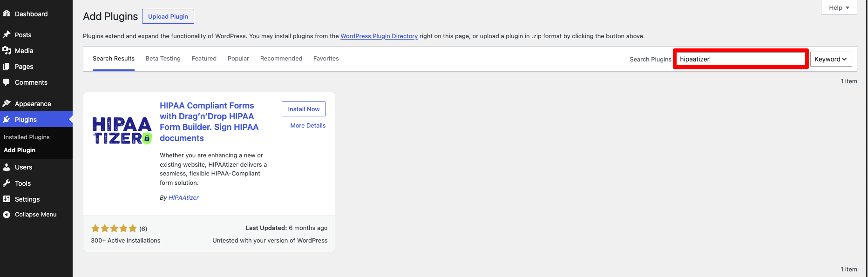Open the WordPress Plugin Directory link
The height and width of the screenshot is (277, 868).
(379, 36)
